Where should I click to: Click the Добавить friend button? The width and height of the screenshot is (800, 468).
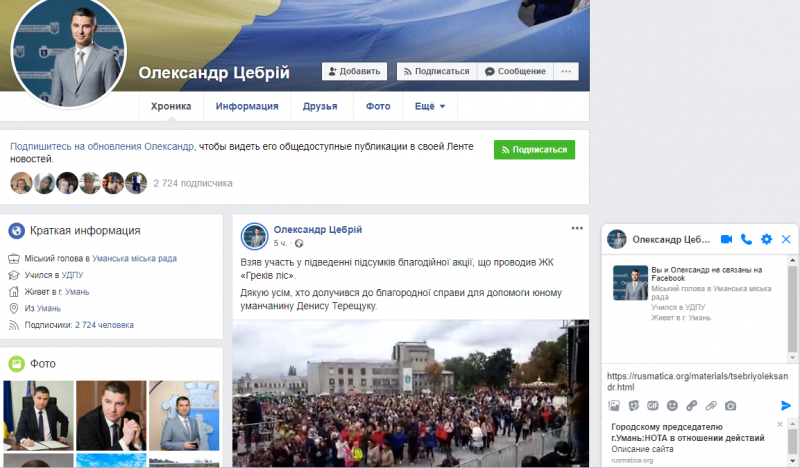354,71
